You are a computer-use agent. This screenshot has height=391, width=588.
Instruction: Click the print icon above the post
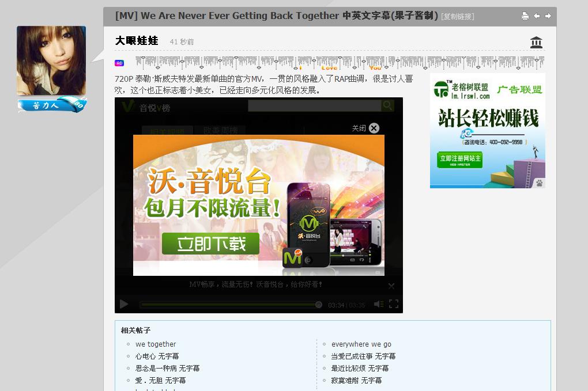click(525, 16)
